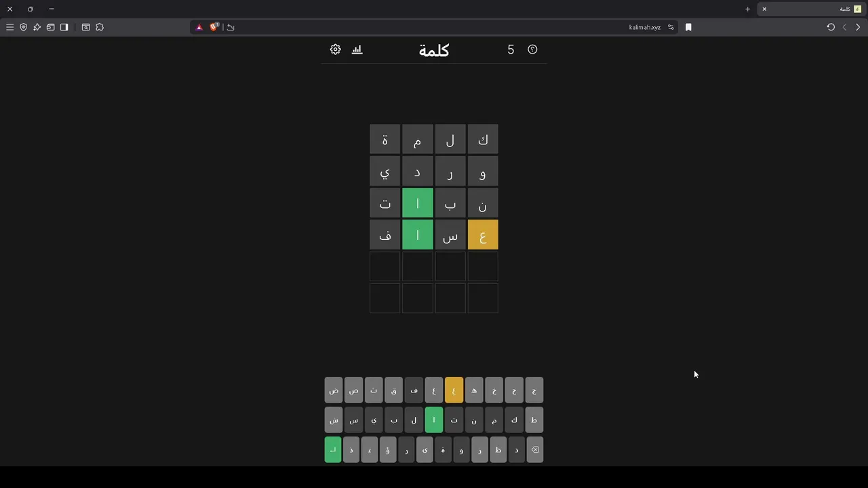Reload the page with the refresh icon
Image resolution: width=868 pixels, height=488 pixels.
pyautogui.click(x=831, y=27)
